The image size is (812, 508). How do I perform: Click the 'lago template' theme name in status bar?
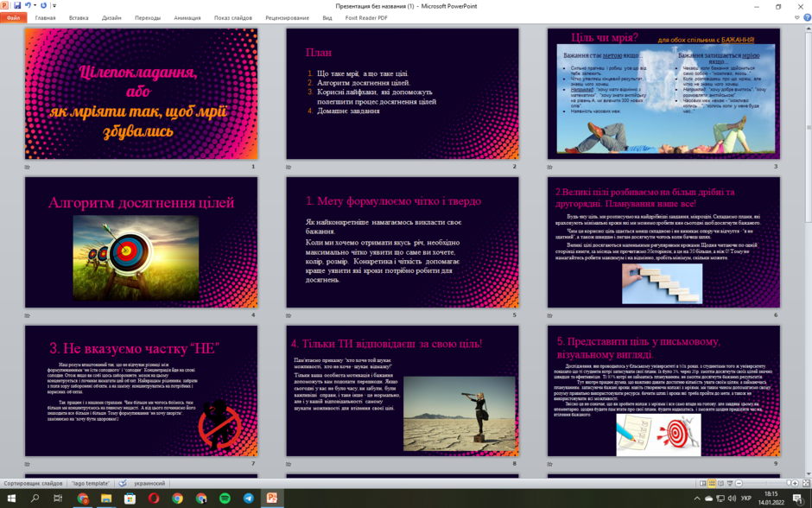[91, 483]
